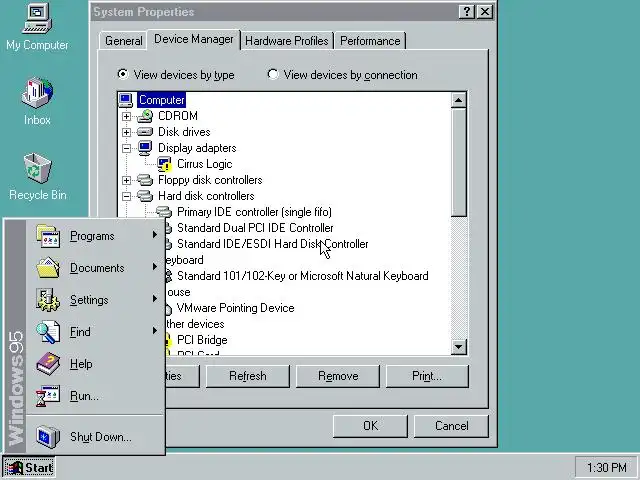Click the Refresh button
Viewport: 640px width, 480px height.
pyautogui.click(x=248, y=376)
